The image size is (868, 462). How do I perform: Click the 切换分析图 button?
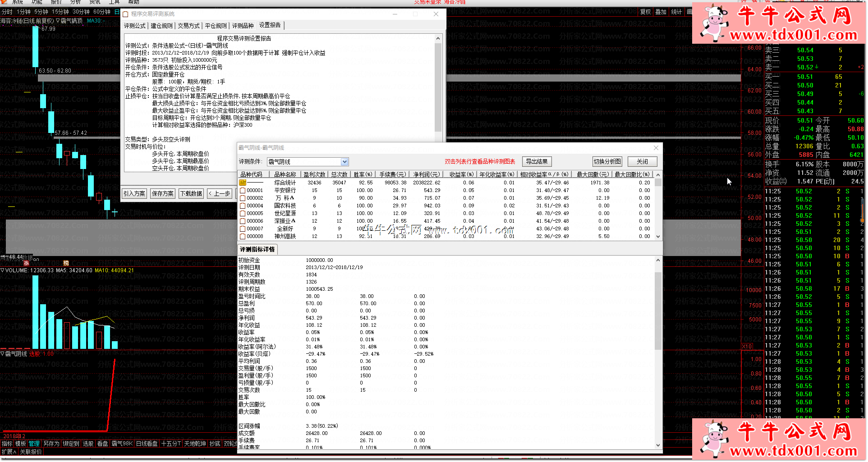(607, 161)
